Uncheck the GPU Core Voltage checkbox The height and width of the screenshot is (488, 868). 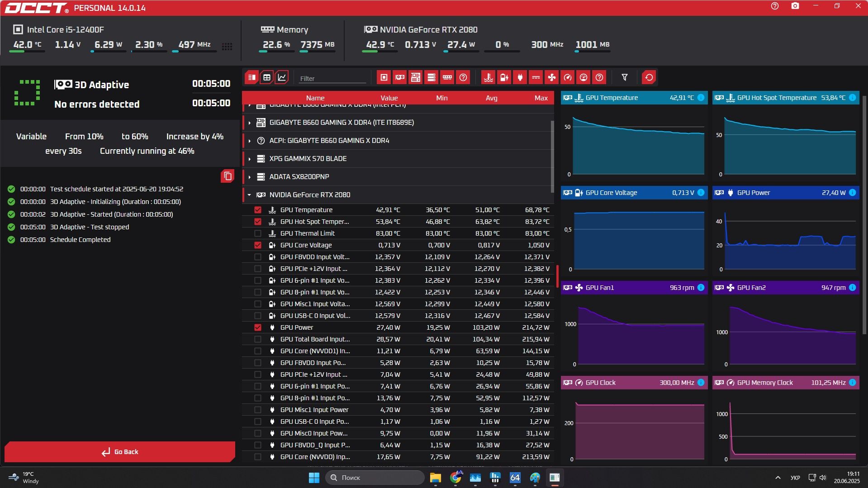point(258,245)
